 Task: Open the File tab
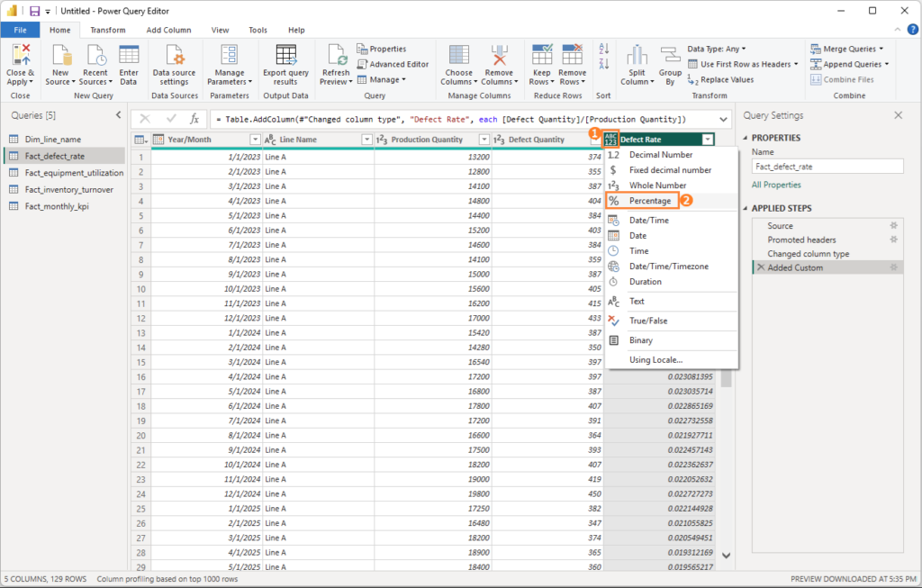click(20, 30)
